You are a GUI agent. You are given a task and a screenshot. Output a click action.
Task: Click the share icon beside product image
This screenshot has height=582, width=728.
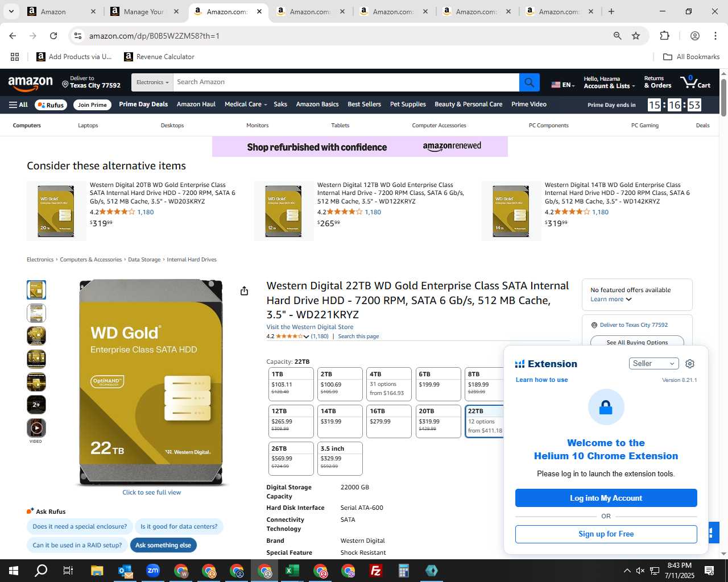(x=244, y=291)
